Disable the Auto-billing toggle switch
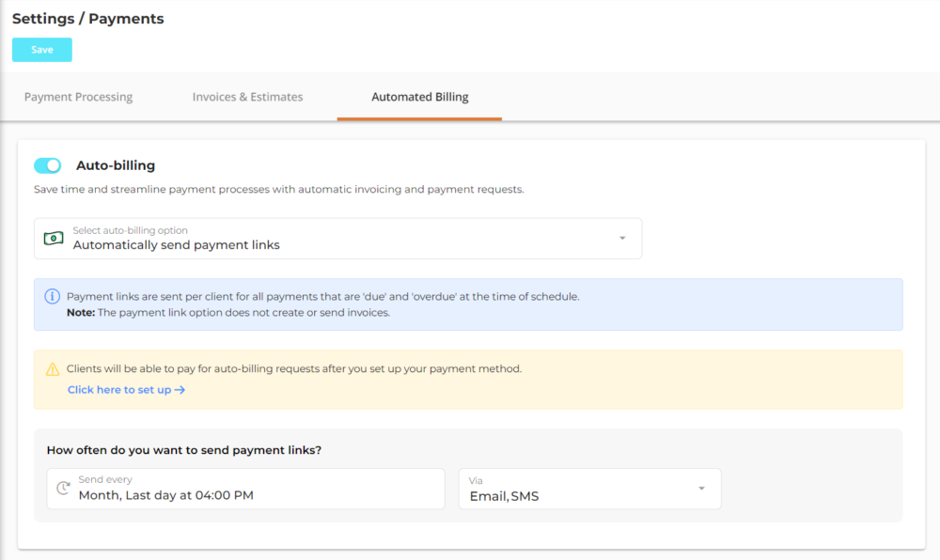The image size is (940, 560). coord(47,165)
